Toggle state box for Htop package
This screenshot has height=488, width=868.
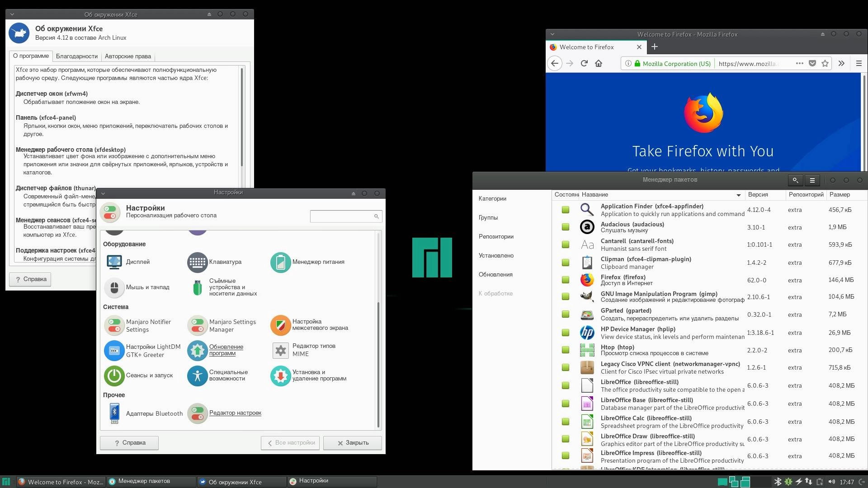565,350
